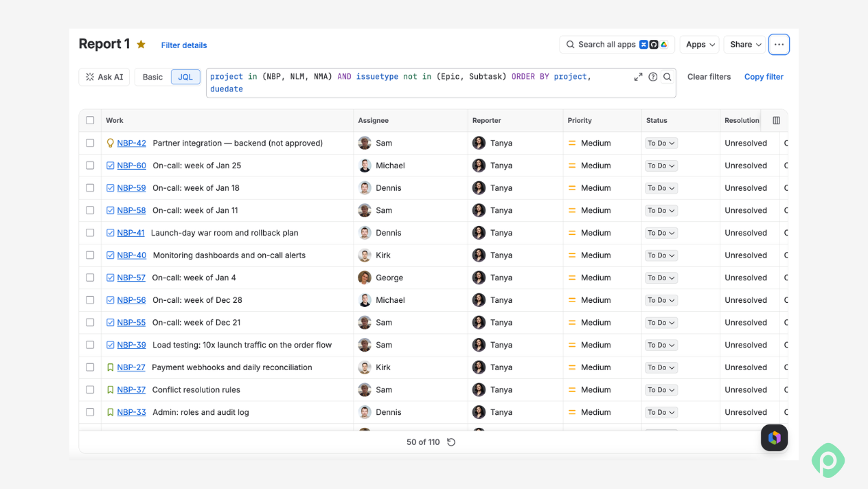Change status of NBP-58
Viewport: 868px width, 489px height.
point(661,211)
